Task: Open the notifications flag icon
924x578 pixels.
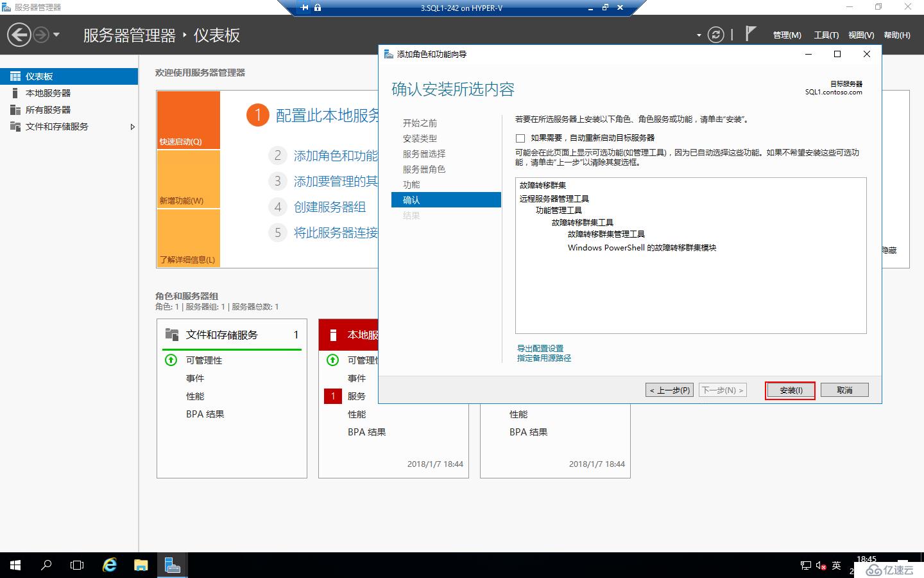Action: (x=750, y=33)
